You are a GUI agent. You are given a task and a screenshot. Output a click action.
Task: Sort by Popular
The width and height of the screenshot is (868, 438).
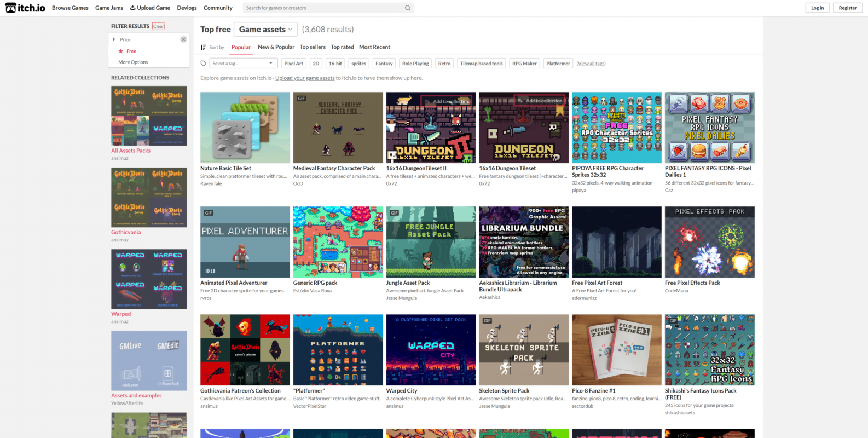(x=241, y=47)
